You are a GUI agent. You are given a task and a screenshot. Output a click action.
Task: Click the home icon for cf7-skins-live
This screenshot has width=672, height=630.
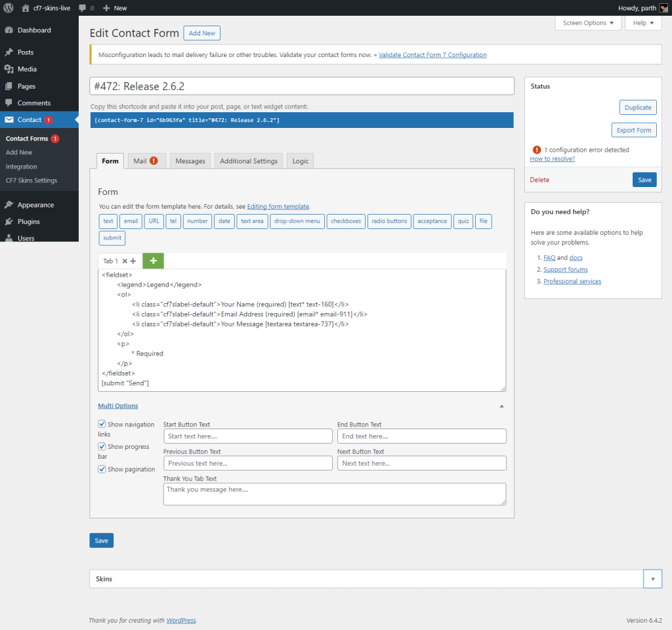click(26, 8)
